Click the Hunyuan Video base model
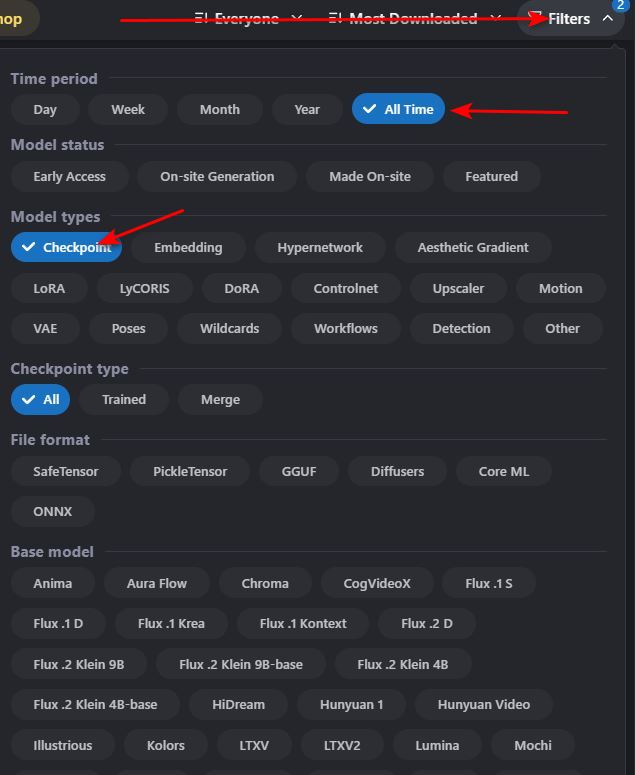635x775 pixels. [484, 704]
